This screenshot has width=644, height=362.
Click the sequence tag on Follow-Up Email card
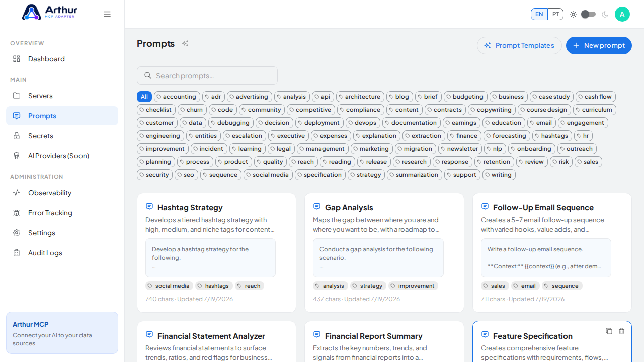click(562, 286)
